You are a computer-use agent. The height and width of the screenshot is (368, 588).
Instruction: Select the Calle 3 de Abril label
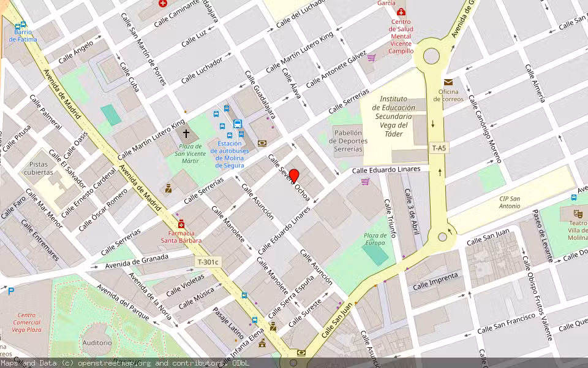(412, 212)
